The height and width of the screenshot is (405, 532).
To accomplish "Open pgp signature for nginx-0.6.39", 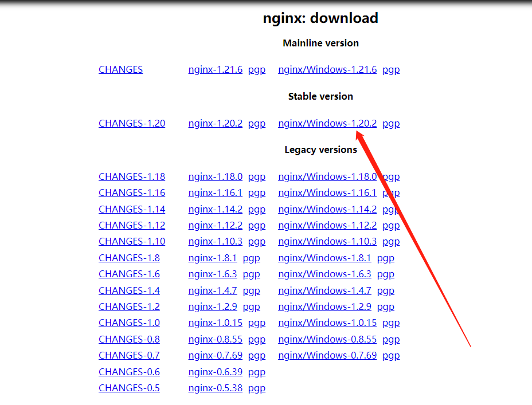I will 256,372.
